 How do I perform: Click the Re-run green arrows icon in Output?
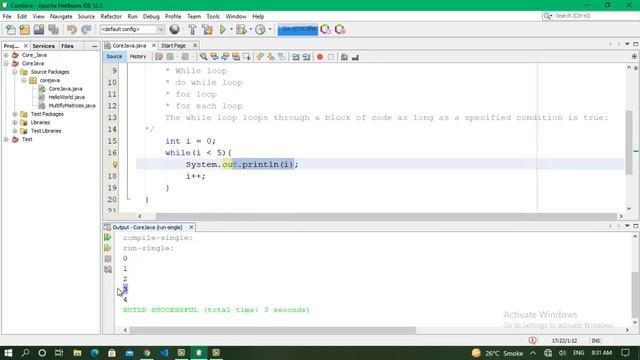pos(108,237)
